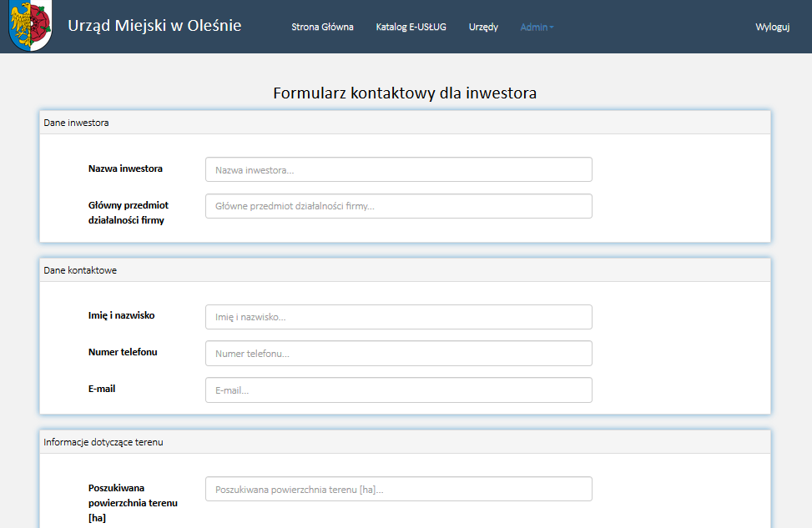Navigate to Urzędy page
812x528 pixels.
[x=483, y=27]
